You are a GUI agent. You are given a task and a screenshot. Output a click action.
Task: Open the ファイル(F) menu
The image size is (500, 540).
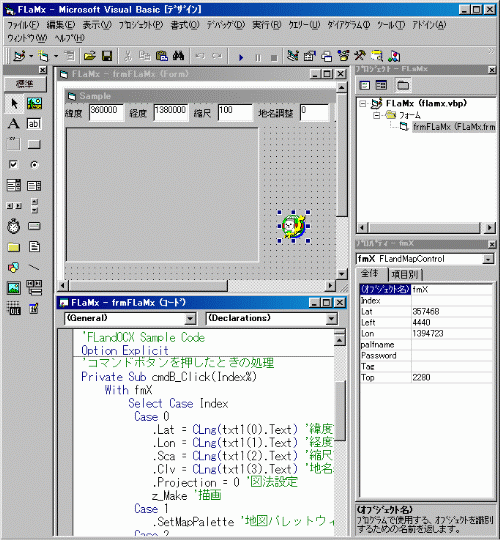click(23, 25)
